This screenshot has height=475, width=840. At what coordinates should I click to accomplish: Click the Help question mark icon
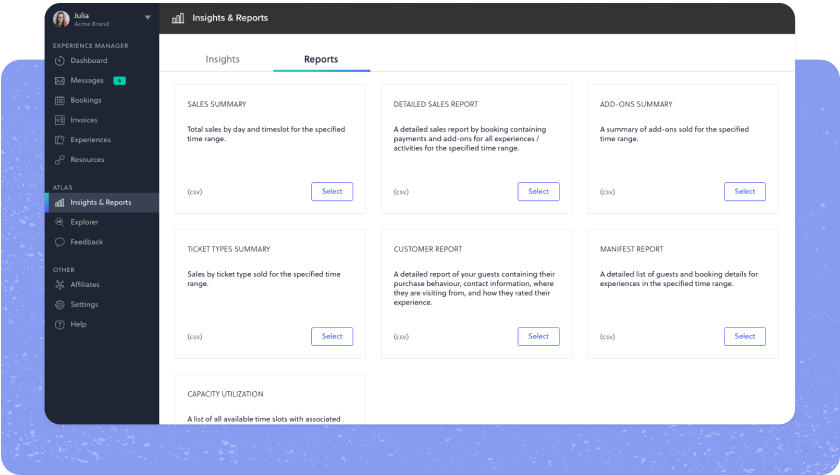click(60, 325)
